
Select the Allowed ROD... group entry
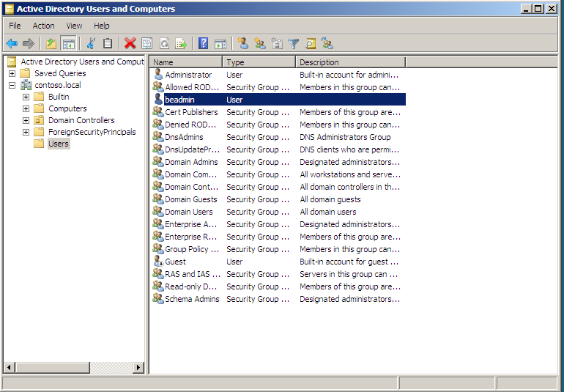pyautogui.click(x=192, y=87)
